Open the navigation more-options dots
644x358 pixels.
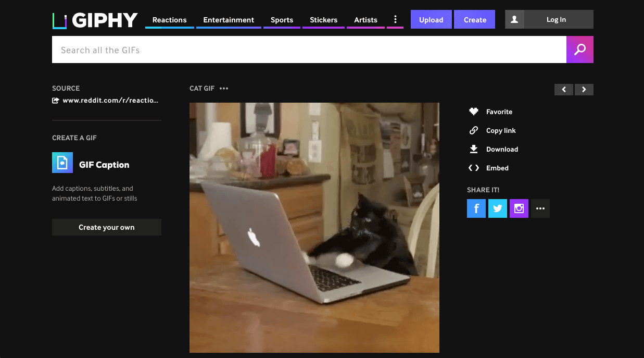point(395,20)
